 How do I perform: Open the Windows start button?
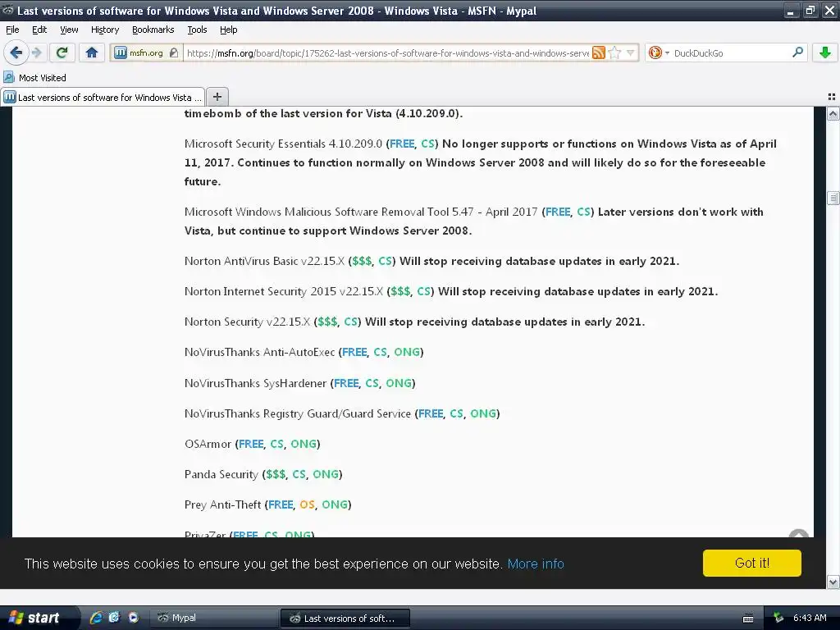[38, 618]
